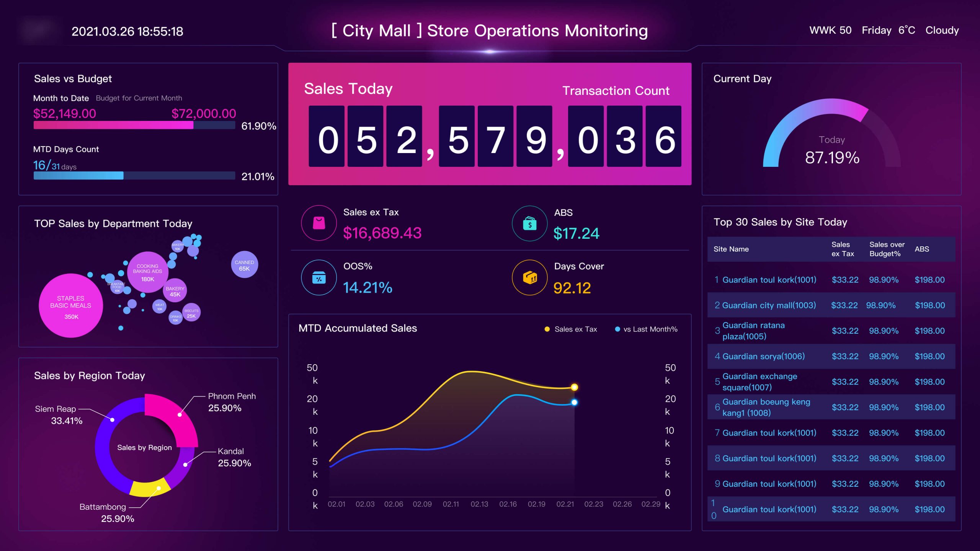The width and height of the screenshot is (980, 551).
Task: Click the Kandal 25.90% label
Action: click(x=234, y=457)
